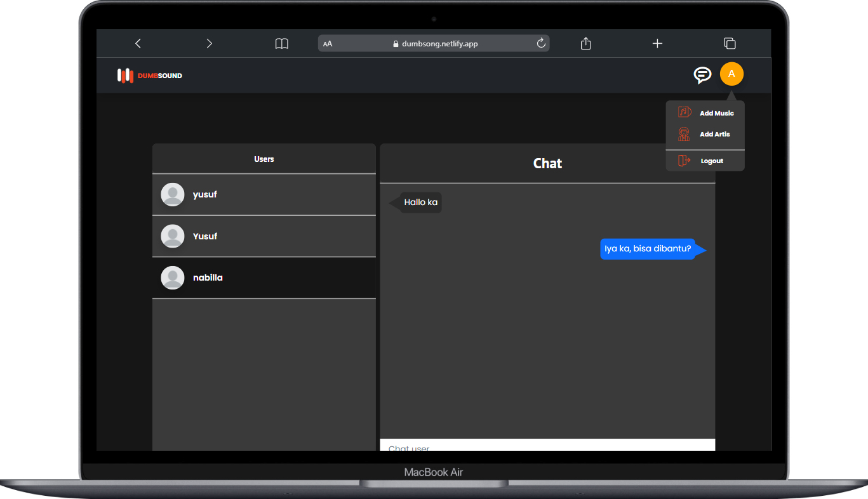
Task: Select the Add Music menu entry
Action: pyautogui.click(x=716, y=113)
